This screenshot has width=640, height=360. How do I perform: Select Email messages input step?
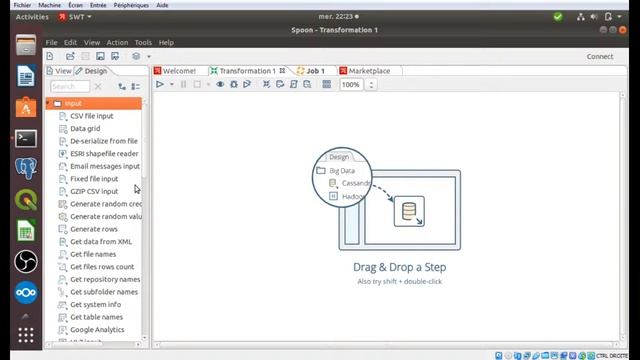point(105,167)
